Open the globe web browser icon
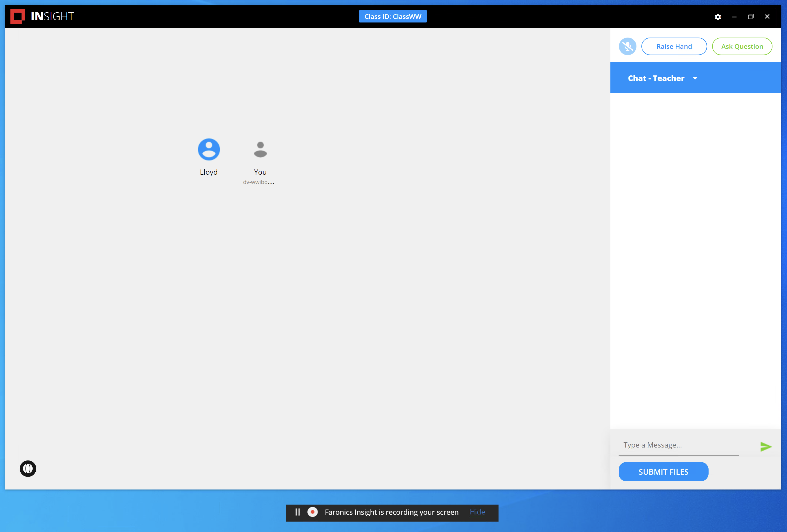This screenshot has height=532, width=787. point(28,468)
